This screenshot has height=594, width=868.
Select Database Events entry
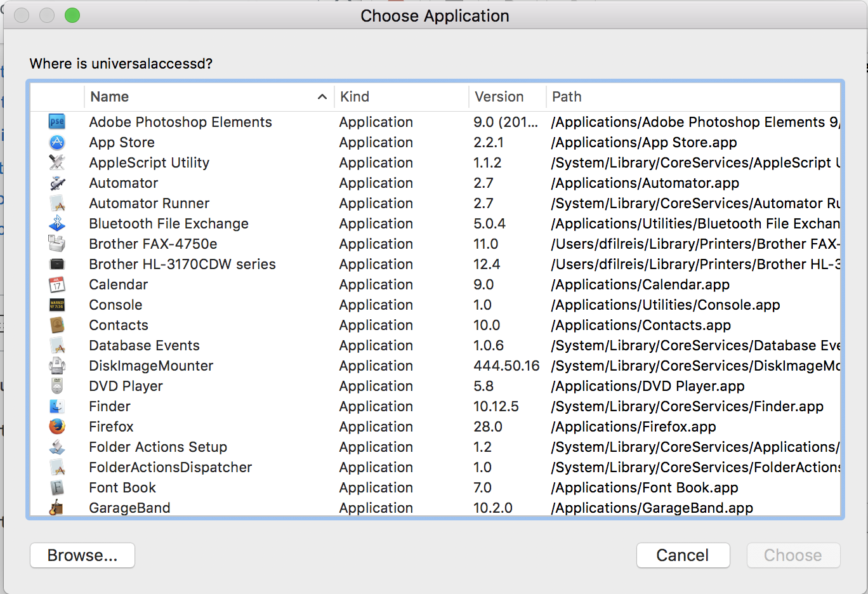pos(144,345)
